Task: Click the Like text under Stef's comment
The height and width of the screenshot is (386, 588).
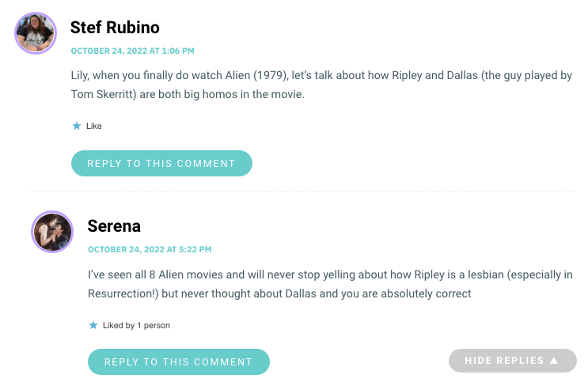Action: click(93, 126)
